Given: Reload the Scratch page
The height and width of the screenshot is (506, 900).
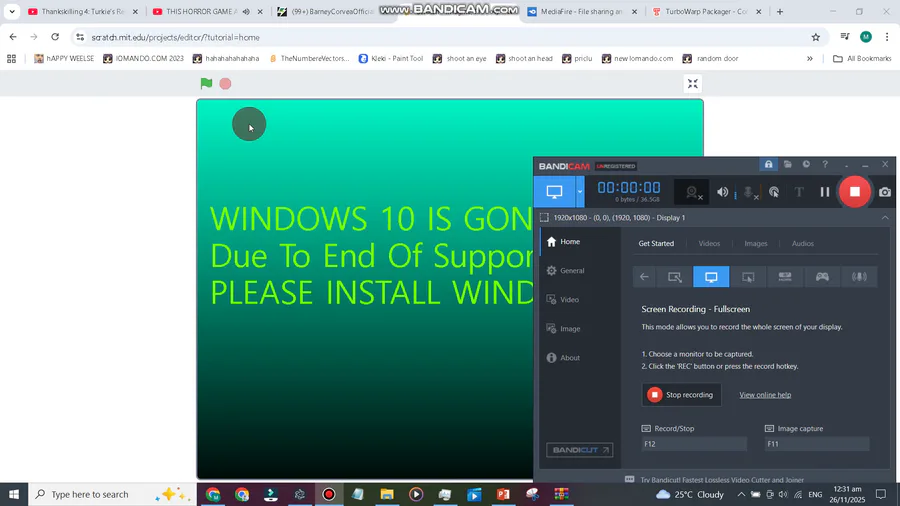Looking at the screenshot, I should [55, 37].
